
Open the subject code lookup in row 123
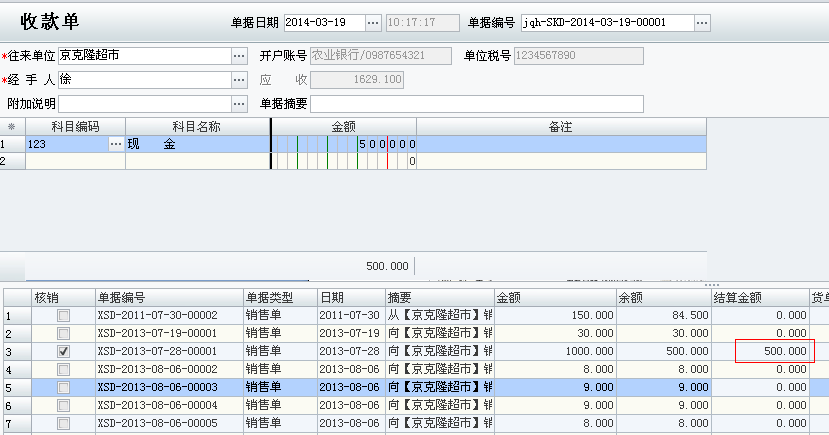(116, 144)
